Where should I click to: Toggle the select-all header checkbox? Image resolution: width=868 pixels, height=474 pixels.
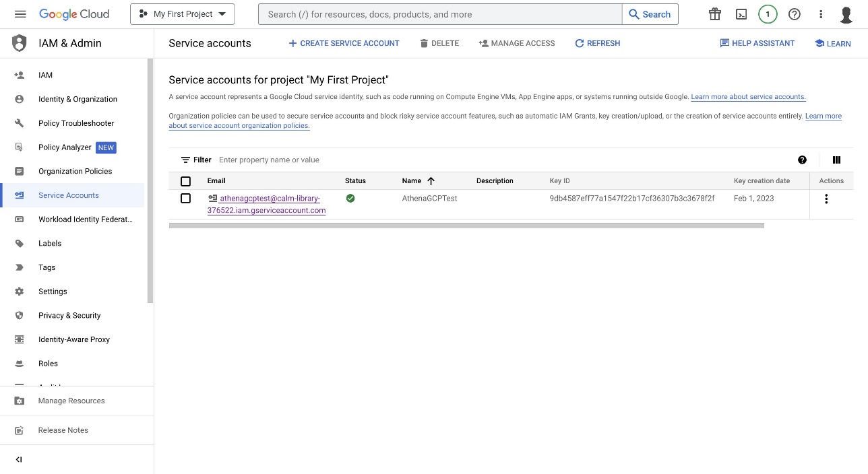coord(186,181)
